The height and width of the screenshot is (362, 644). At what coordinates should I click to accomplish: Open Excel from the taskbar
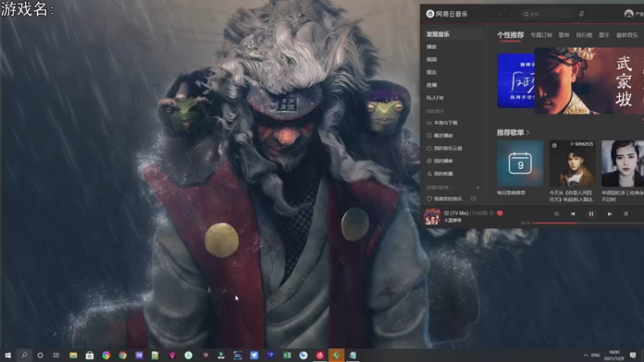[287, 355]
